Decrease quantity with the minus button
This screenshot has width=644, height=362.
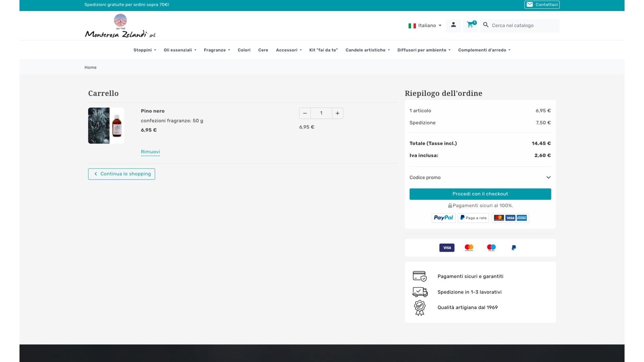pyautogui.click(x=305, y=113)
